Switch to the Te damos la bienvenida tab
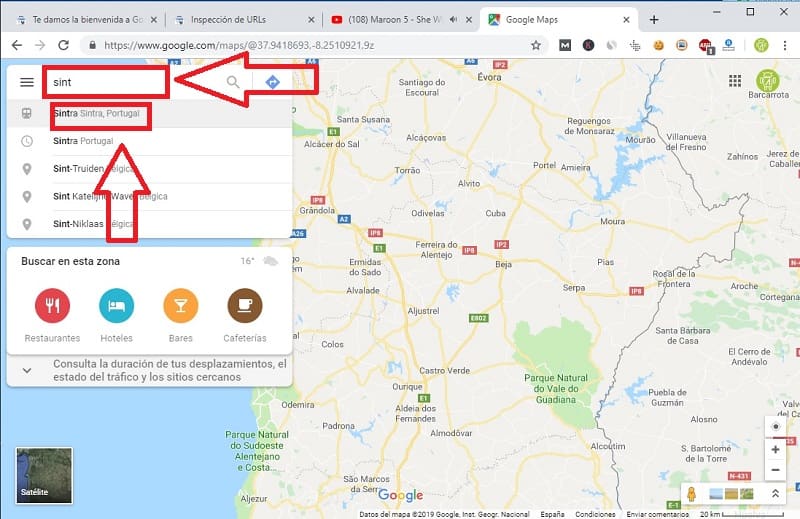800x519 pixels. (87, 20)
